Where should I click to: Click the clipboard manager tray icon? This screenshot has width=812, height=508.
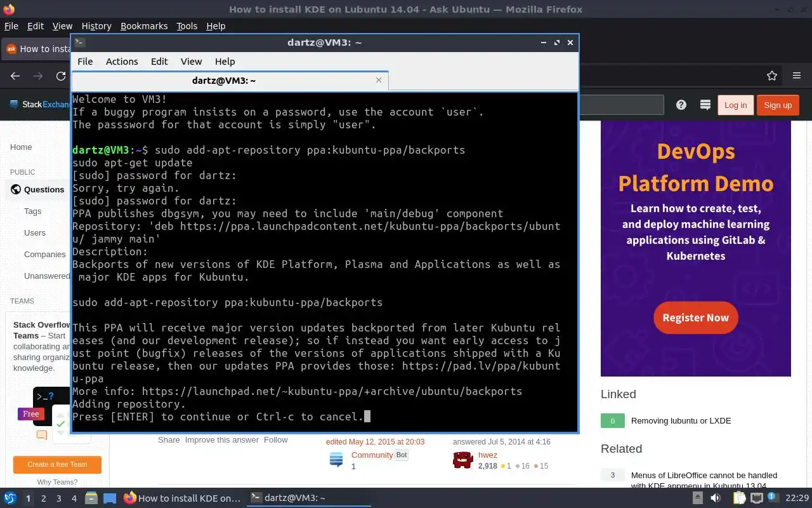point(740,498)
